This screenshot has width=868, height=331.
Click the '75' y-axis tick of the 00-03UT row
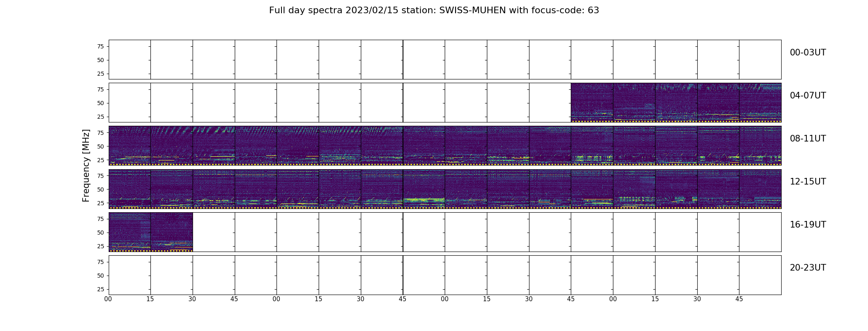100,46
